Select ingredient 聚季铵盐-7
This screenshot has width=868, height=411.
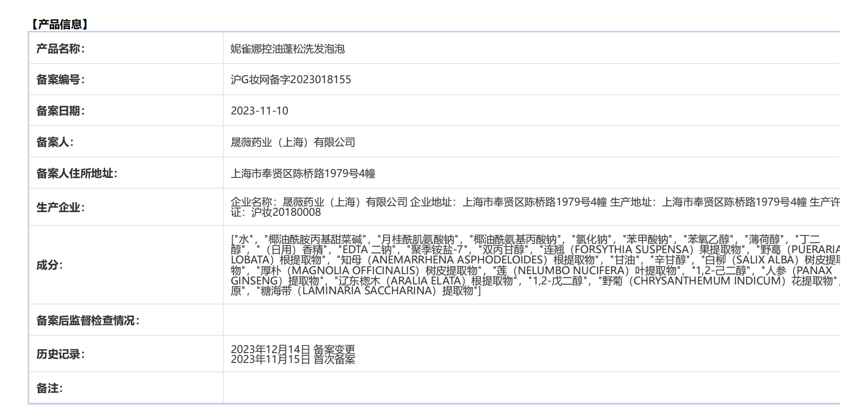pyautogui.click(x=437, y=250)
